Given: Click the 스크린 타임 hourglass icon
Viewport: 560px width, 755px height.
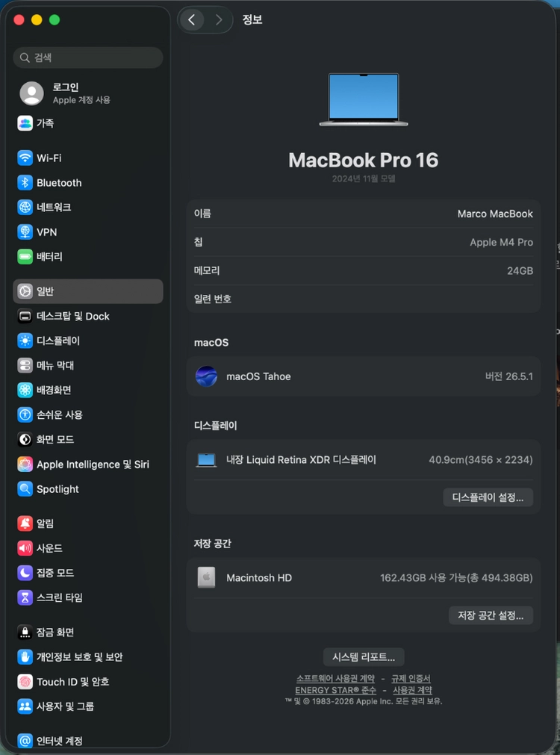Looking at the screenshot, I should click(25, 597).
